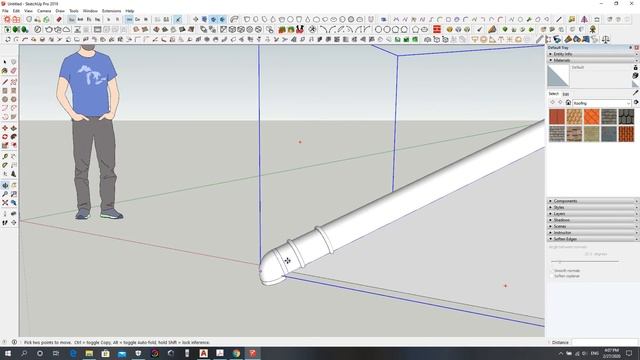The width and height of the screenshot is (640, 360).
Task: Open the Windows Start menu
Action: tap(8, 353)
